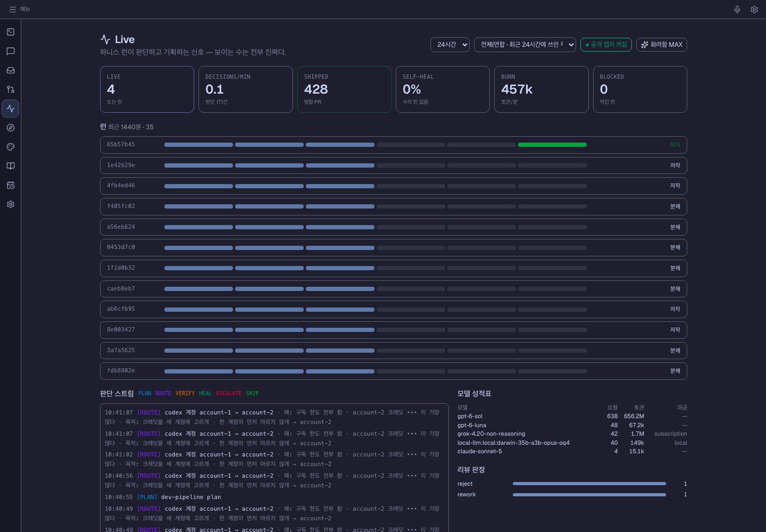Select the Live activity pulse sidebar icon

point(11,109)
